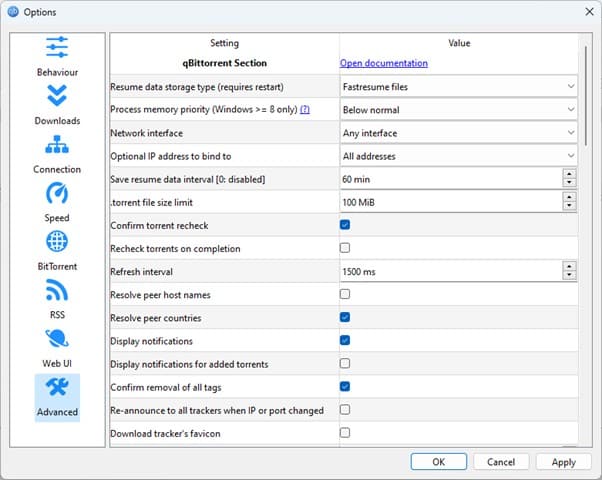Disable Resolve peer countries checkbox
602x480 pixels.
click(x=345, y=317)
